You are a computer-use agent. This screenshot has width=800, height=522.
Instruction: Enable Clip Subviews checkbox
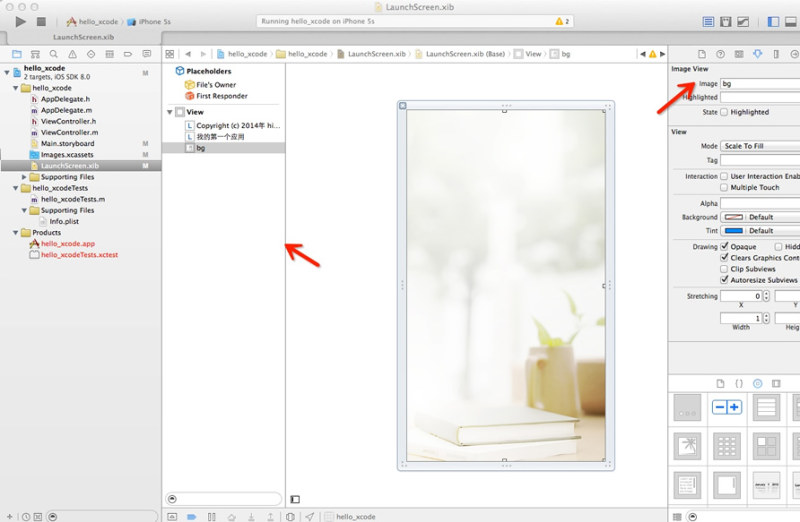pos(724,269)
